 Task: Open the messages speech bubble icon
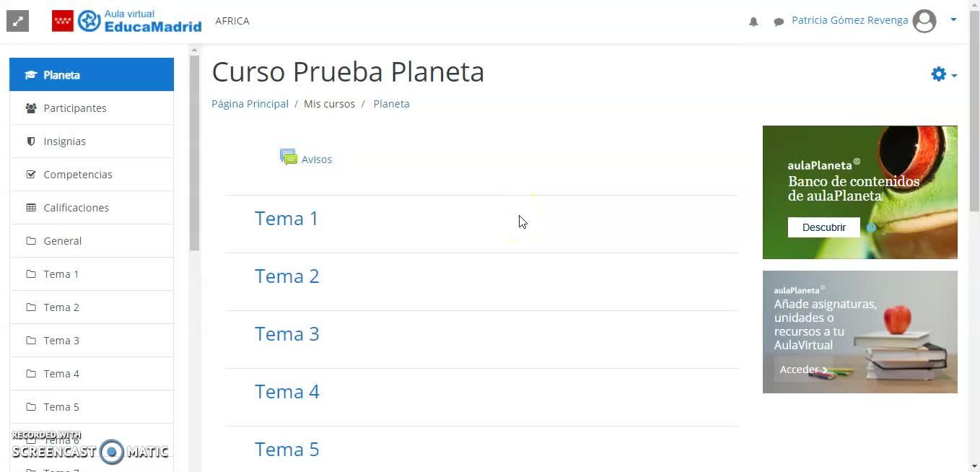click(x=779, y=22)
